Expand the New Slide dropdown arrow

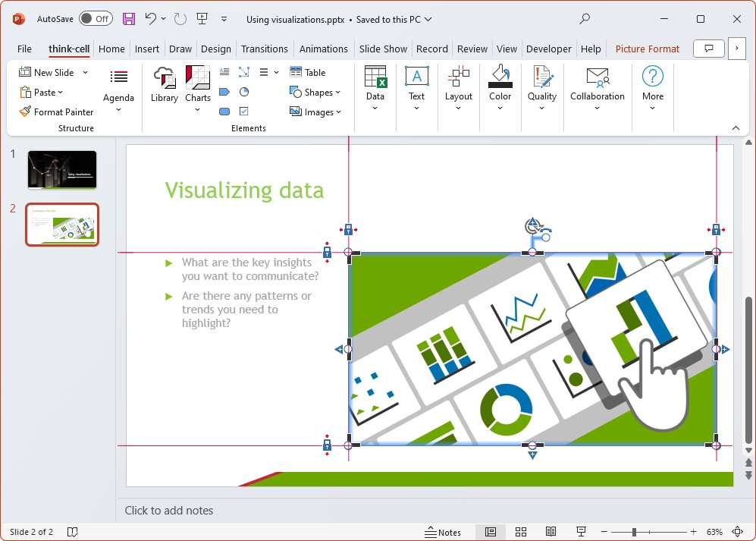point(86,72)
